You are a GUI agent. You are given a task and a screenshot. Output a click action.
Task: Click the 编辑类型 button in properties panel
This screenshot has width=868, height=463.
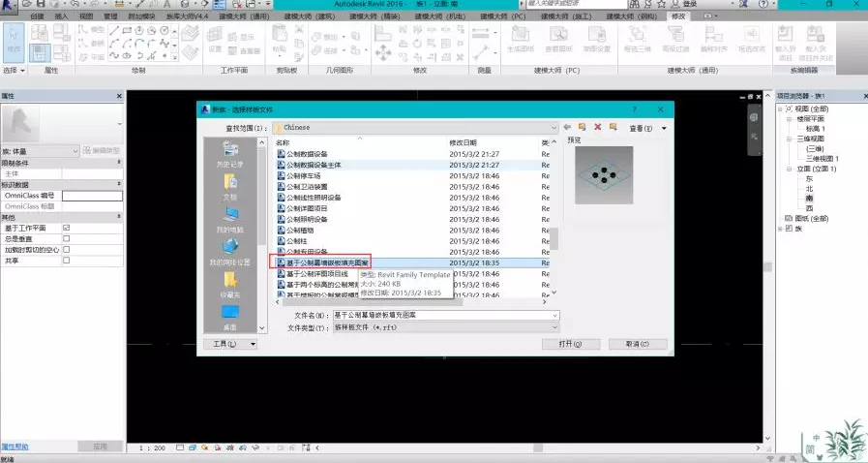102,151
